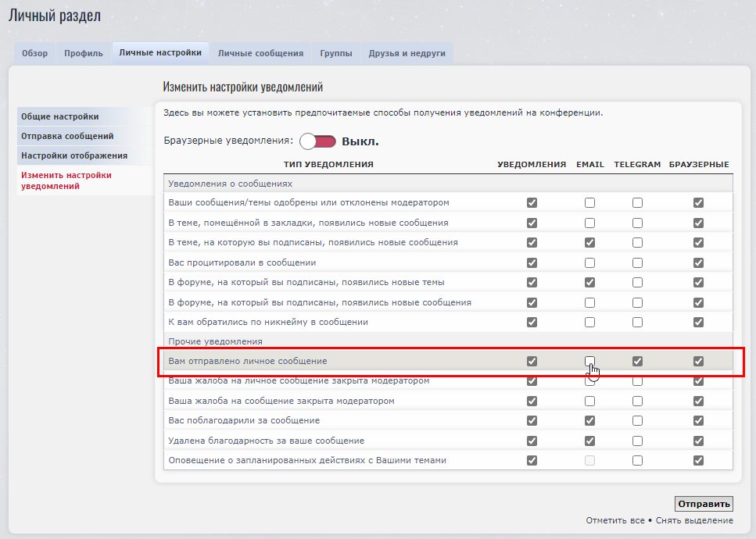Go to the Личные сообщения tab
This screenshot has height=539, width=756.
click(261, 53)
